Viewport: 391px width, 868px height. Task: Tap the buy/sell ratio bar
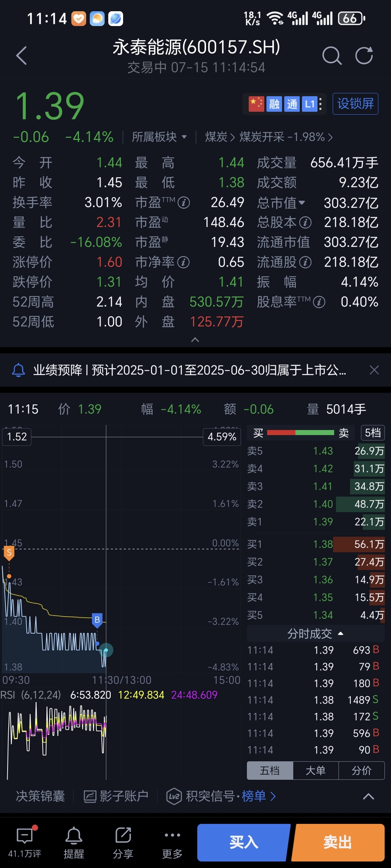tap(300, 433)
